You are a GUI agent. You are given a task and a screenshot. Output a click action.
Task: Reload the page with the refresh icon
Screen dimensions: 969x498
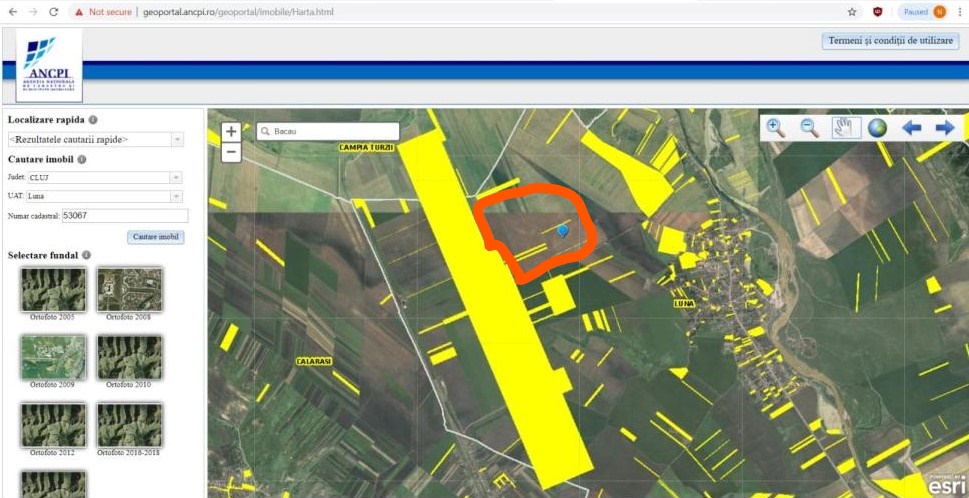coord(54,12)
